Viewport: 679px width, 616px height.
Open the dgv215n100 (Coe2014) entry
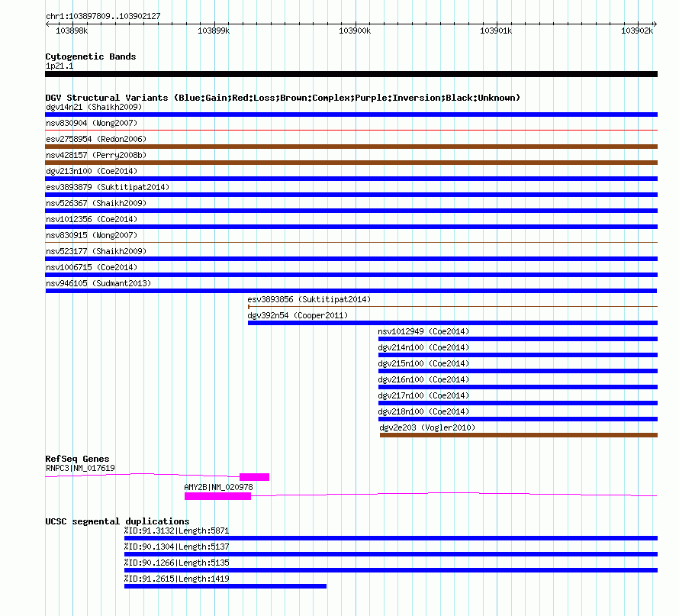pos(423,363)
